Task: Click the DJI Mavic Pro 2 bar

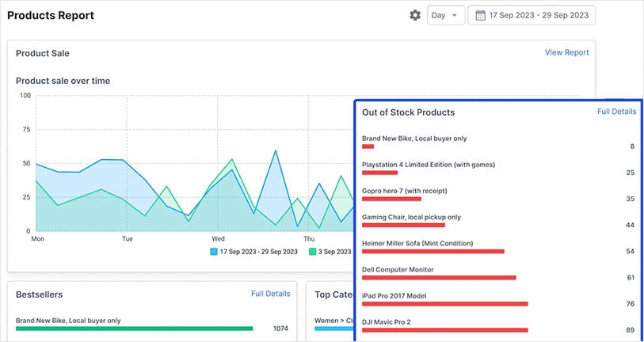Action: pos(444,329)
